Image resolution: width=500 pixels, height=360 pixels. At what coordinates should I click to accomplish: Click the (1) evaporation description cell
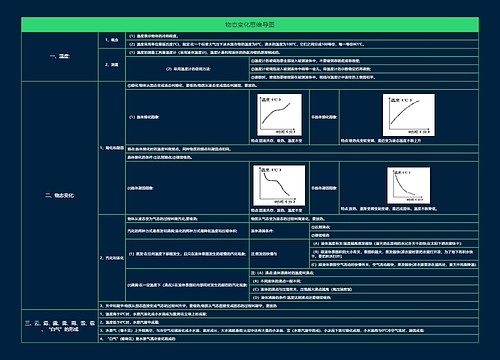click(x=188, y=254)
